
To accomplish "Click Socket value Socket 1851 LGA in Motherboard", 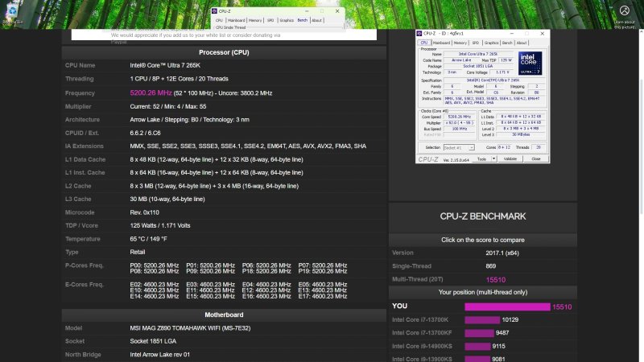I will (x=153, y=341).
